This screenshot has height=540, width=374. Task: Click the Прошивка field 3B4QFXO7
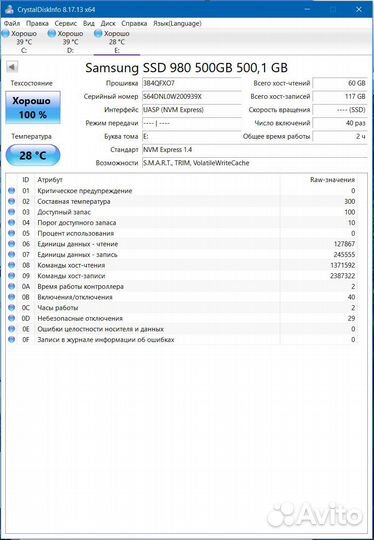[192, 83]
